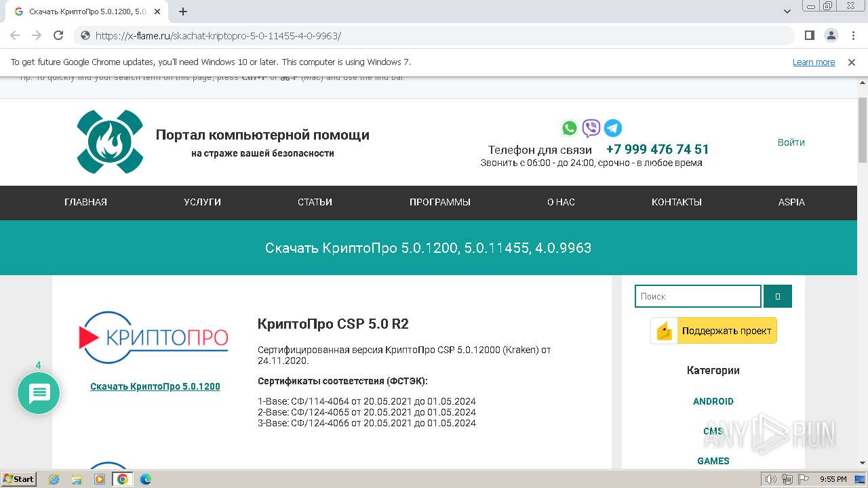The image size is (868, 488).
Task: Dismiss the Chrome update notification
Action: [852, 62]
